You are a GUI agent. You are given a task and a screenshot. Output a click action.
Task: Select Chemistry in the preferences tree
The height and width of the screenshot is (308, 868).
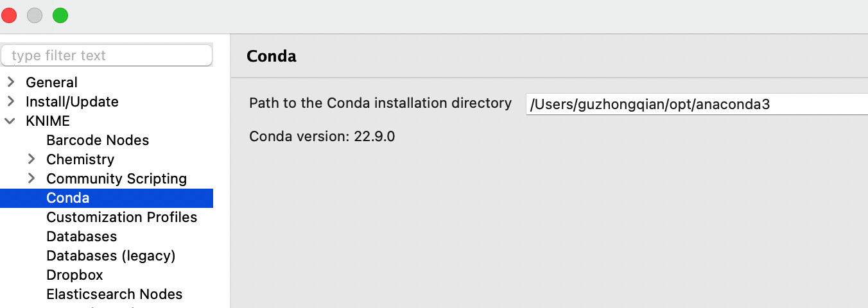tap(80, 159)
